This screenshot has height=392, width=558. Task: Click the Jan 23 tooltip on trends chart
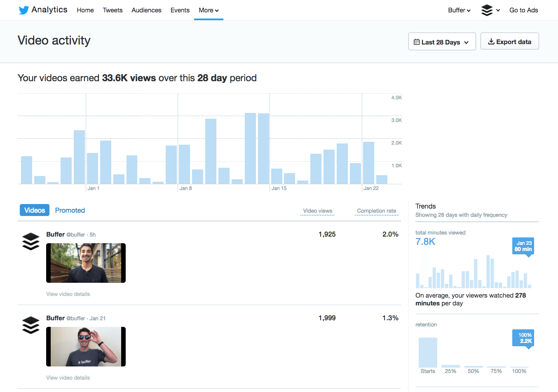coord(523,246)
